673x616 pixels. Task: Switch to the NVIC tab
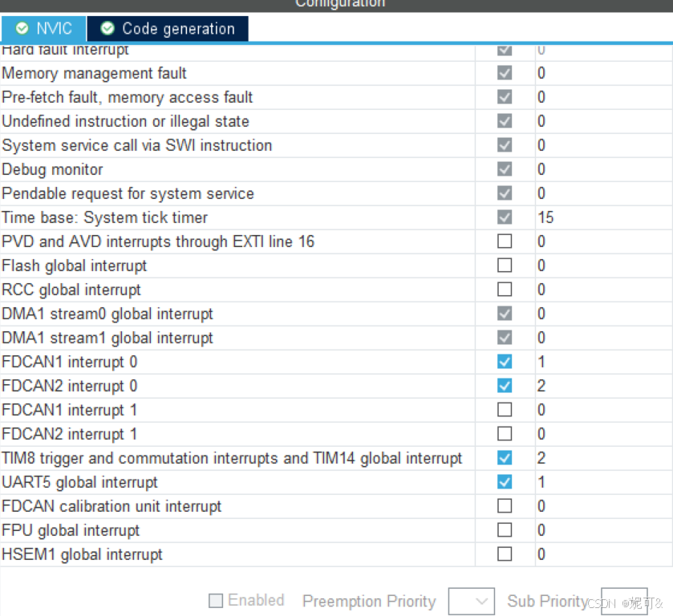[x=44, y=29]
